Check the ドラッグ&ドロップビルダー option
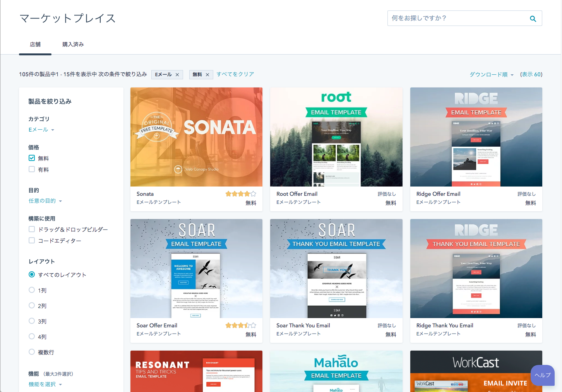 click(32, 229)
